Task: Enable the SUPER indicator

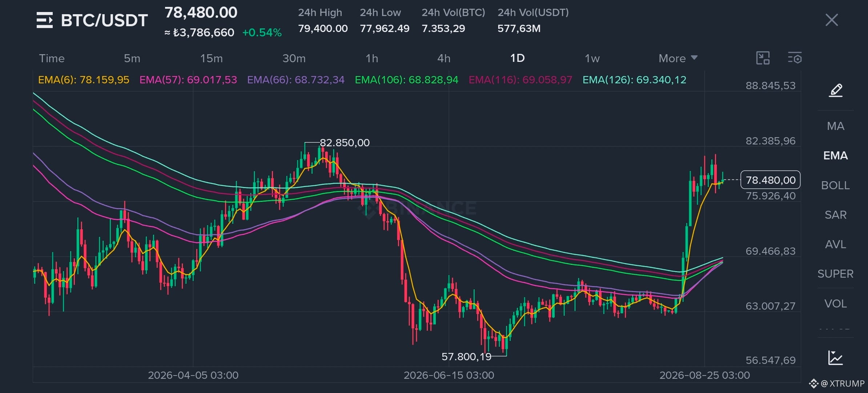Action: click(836, 274)
